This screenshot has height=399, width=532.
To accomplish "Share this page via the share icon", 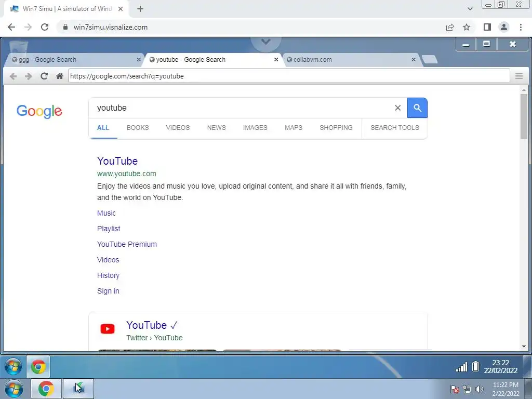I will (x=450, y=27).
